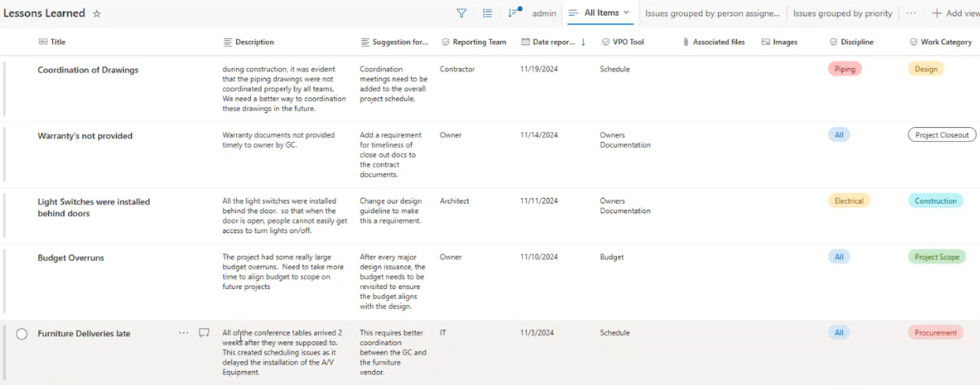Click the group-by icon in toolbar

coord(488,13)
